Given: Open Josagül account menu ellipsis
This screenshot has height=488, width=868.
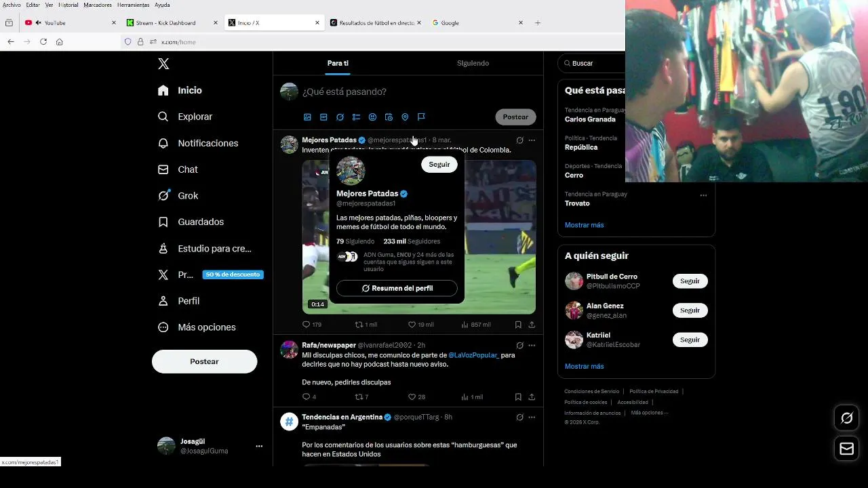Looking at the screenshot, I should (x=259, y=446).
